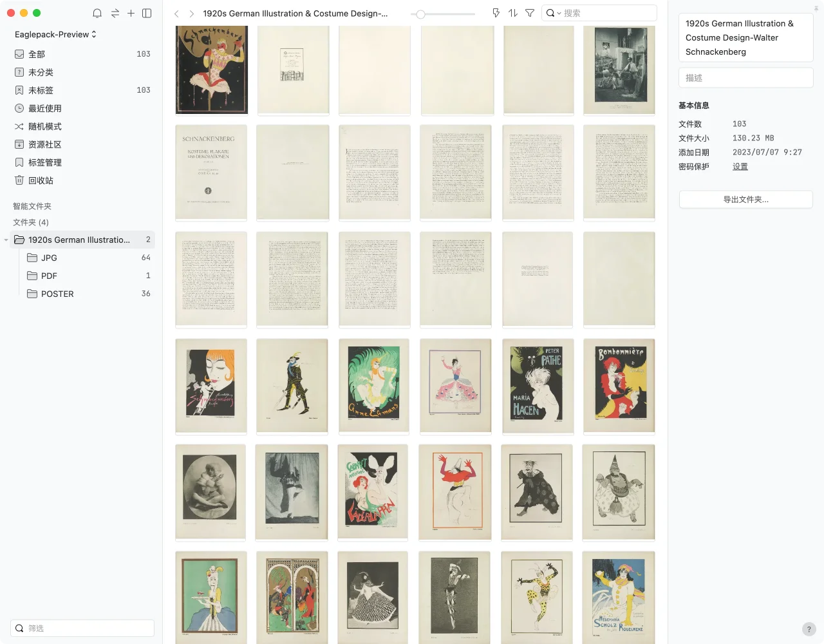
Task: Collapse the 1920s German Illustration folder arrow
Action: point(6,240)
